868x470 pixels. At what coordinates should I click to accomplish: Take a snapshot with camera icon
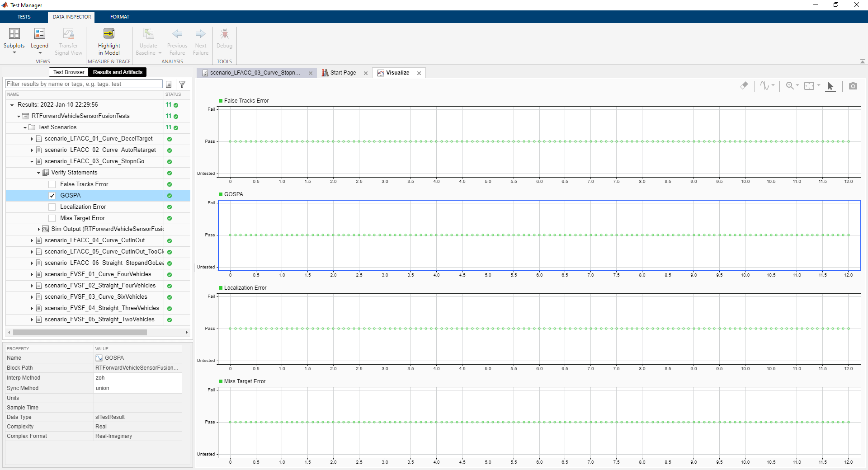pos(853,86)
